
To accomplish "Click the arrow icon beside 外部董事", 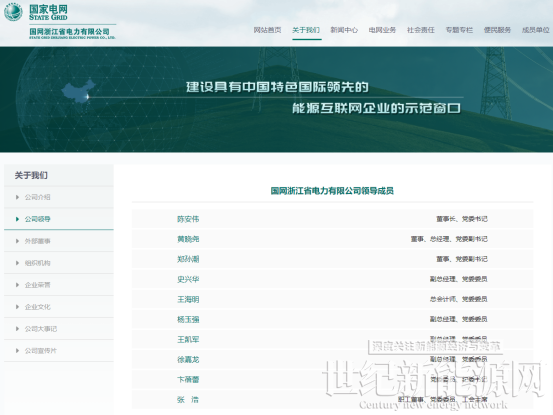I will [17, 241].
